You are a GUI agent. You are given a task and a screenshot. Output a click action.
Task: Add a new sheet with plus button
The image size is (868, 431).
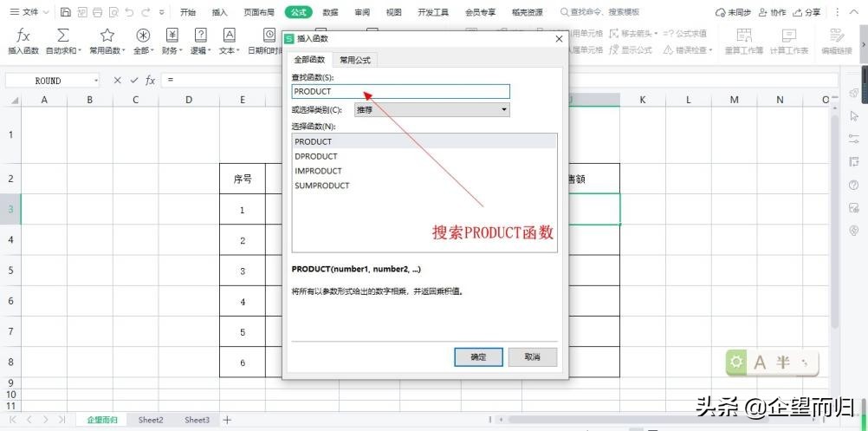pos(228,420)
